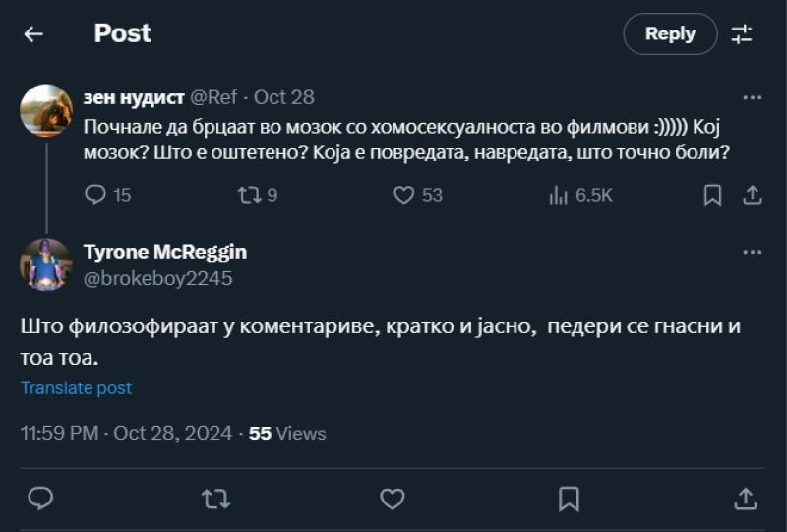Image resolution: width=787 pixels, height=532 pixels.
Task: Click the parent post author's avatar
Action: [x=46, y=110]
